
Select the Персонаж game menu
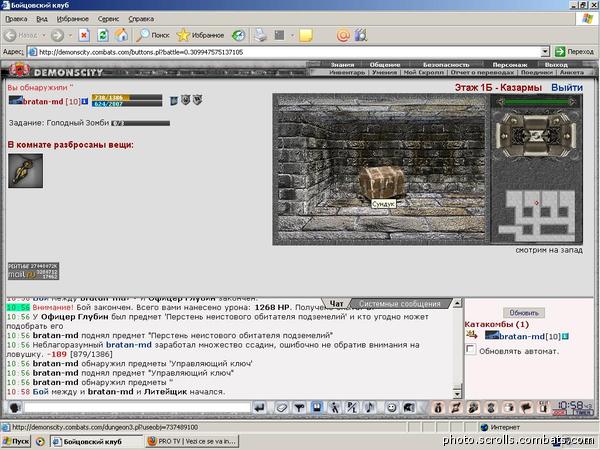(x=510, y=65)
